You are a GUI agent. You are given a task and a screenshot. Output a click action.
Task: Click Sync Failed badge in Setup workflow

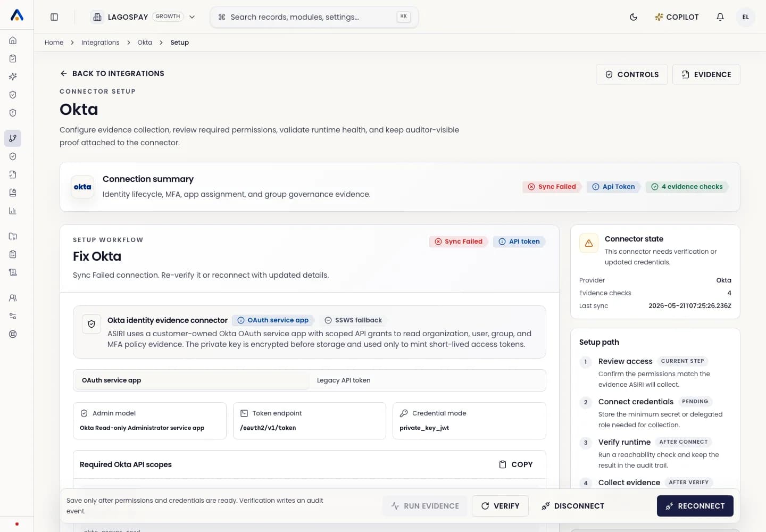(459, 242)
